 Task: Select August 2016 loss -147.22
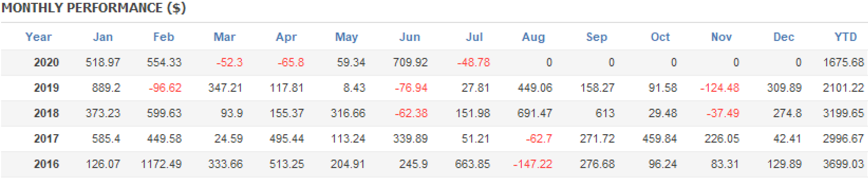(x=533, y=164)
